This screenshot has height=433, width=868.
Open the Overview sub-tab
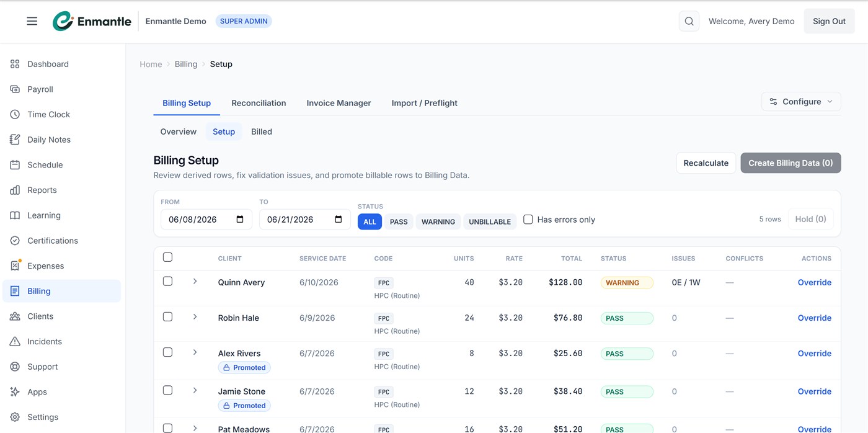[179, 132]
